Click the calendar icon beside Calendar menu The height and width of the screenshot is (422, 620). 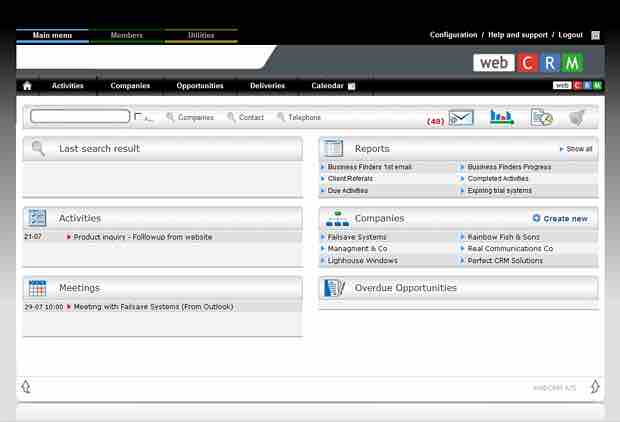pyautogui.click(x=351, y=86)
